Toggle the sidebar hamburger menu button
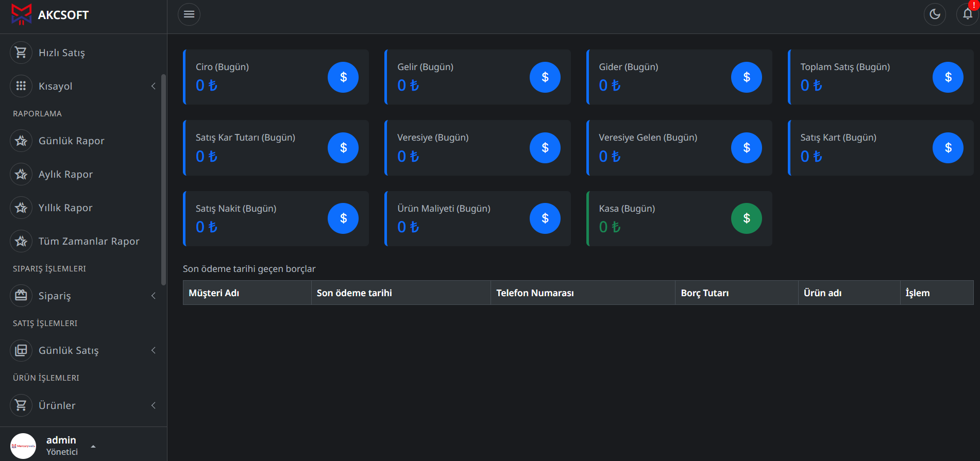The image size is (980, 461). point(189,14)
